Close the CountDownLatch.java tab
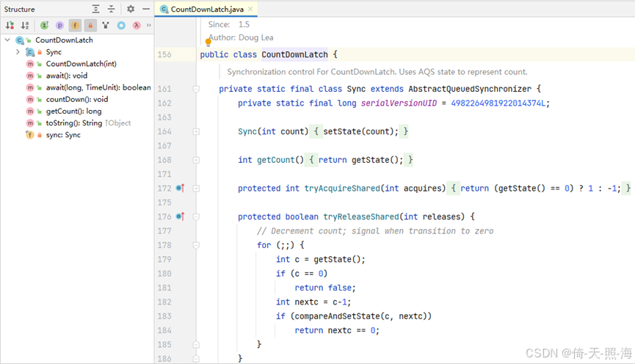Image resolution: width=635 pixels, height=364 pixels. coord(250,9)
